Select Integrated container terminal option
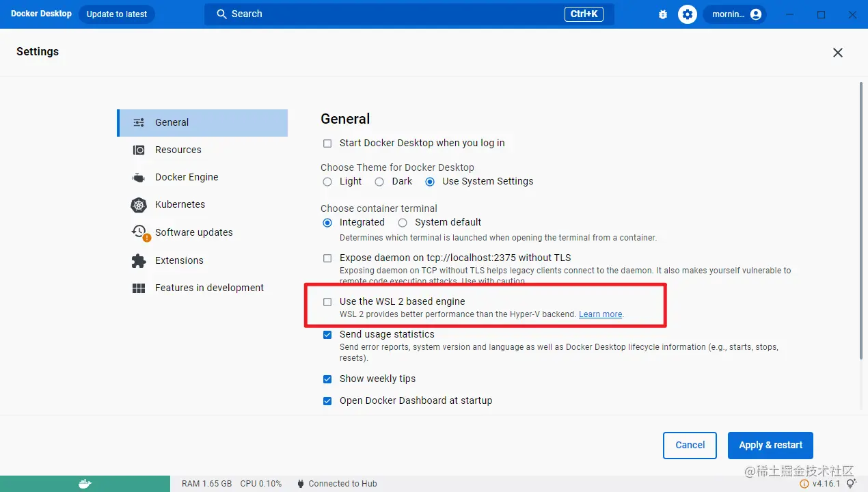 (327, 223)
